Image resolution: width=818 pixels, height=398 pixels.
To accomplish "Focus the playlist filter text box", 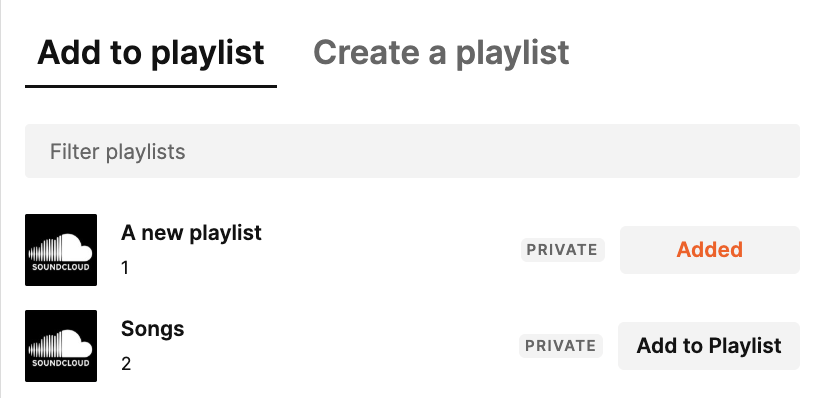I will tap(412, 151).
